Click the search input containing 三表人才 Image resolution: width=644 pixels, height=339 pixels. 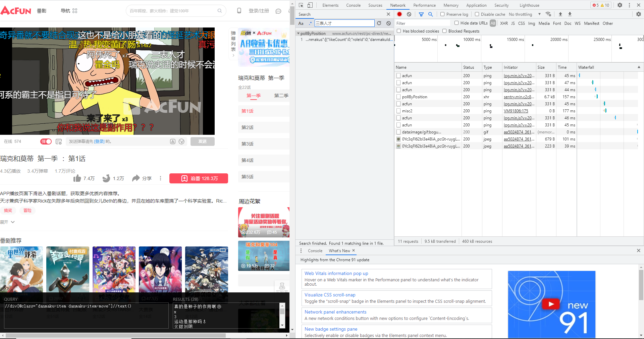[x=344, y=23]
